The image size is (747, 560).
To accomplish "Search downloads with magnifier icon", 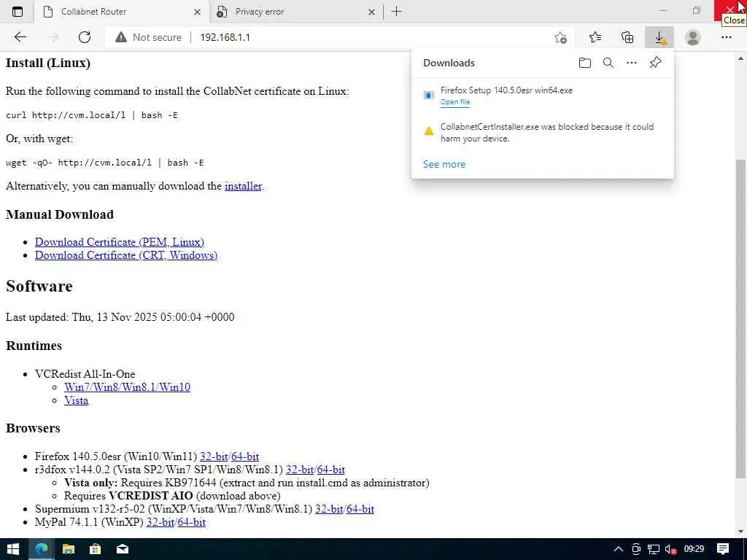I will 608,63.
